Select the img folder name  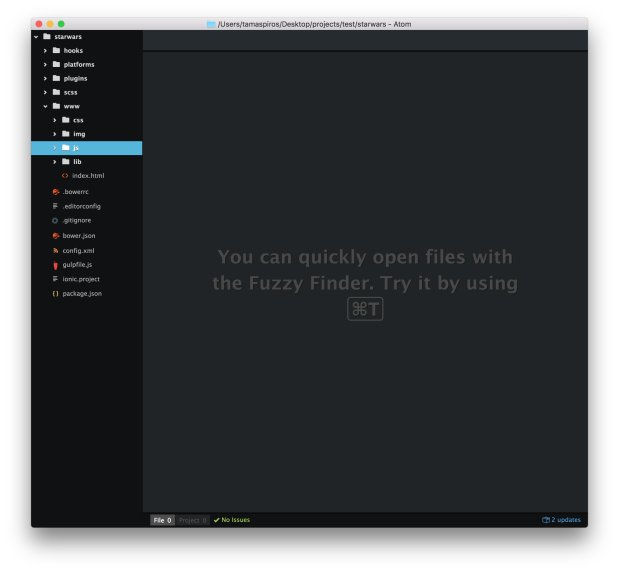pos(79,134)
